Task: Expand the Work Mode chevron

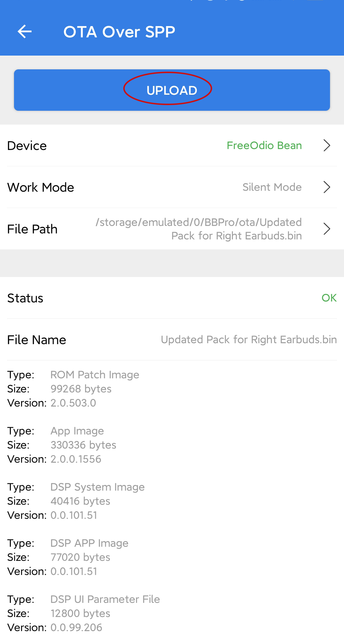Action: 327,187
